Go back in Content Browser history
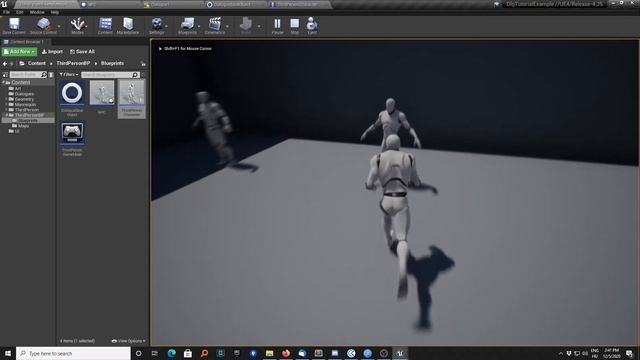This screenshot has width=640, height=360. tap(5, 64)
